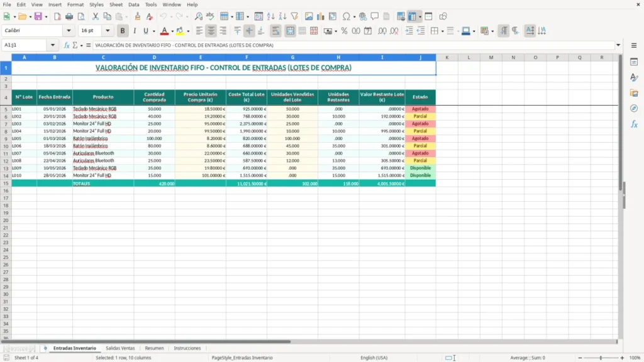Screen dimensions: 644x362
Task: Click the zoom out minus button
Action: click(x=580, y=358)
